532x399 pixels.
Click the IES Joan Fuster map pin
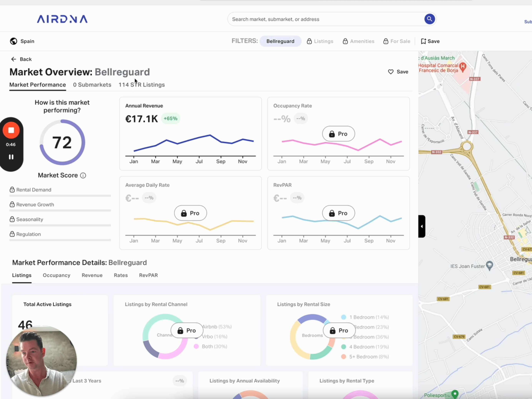pos(490,265)
